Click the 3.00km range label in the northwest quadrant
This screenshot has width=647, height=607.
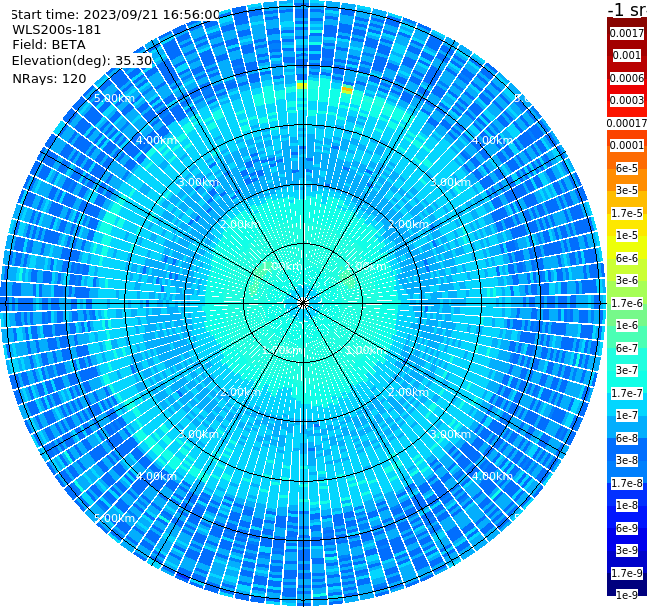point(198,182)
